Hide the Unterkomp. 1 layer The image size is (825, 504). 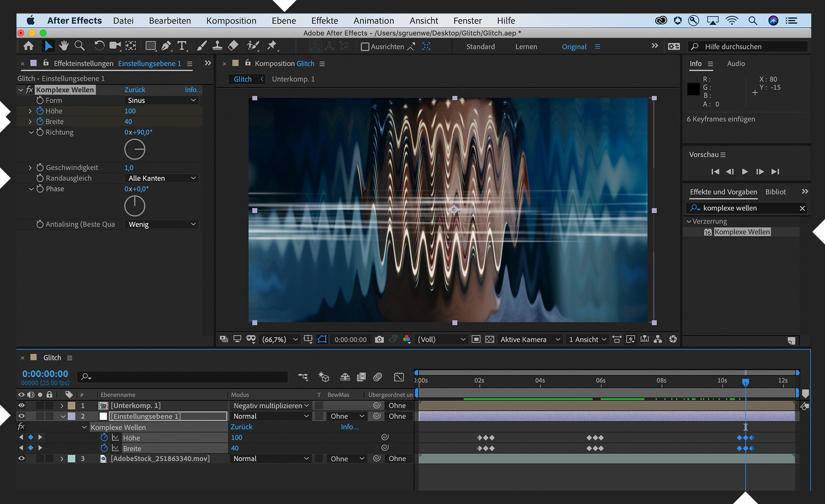click(x=22, y=405)
